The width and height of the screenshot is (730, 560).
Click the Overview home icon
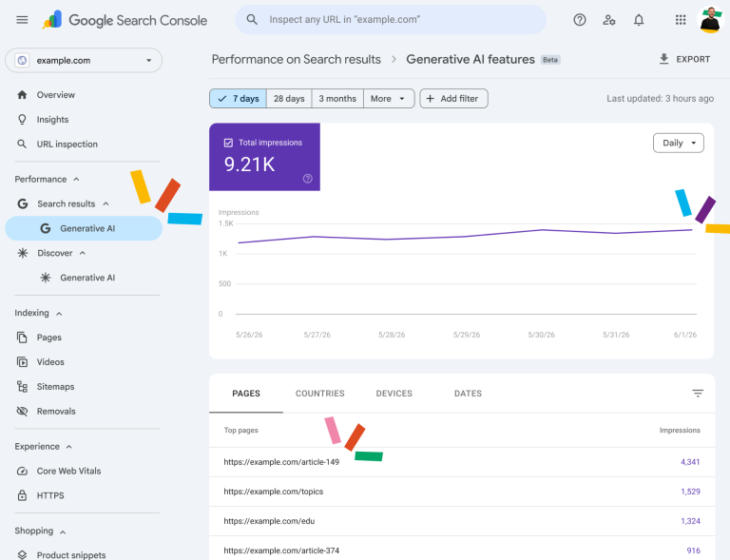click(22, 94)
